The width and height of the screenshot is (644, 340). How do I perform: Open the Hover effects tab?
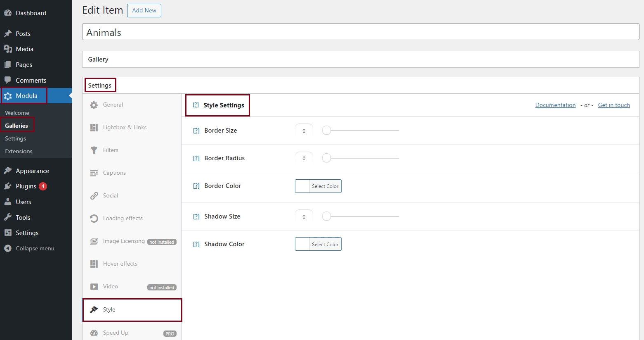[120, 264]
